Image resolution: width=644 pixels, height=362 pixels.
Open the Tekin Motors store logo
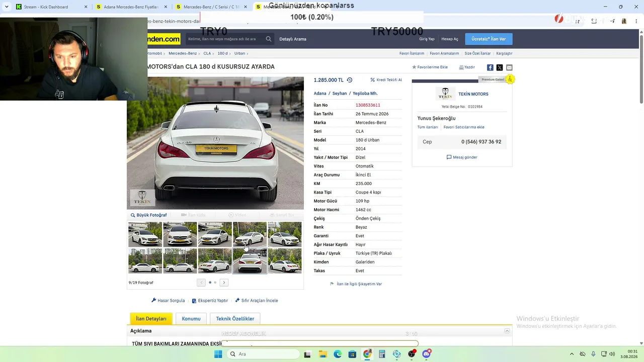(445, 94)
